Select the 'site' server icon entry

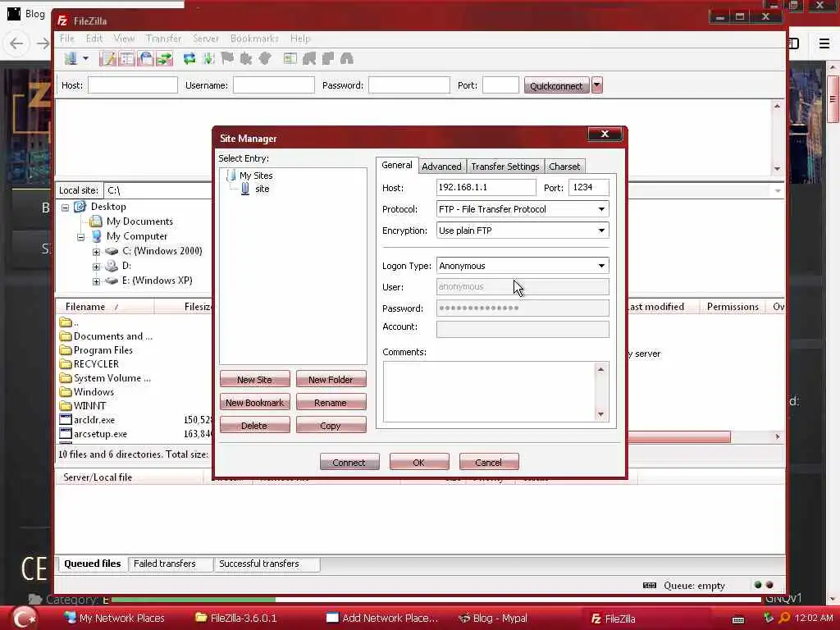pyautogui.click(x=245, y=189)
